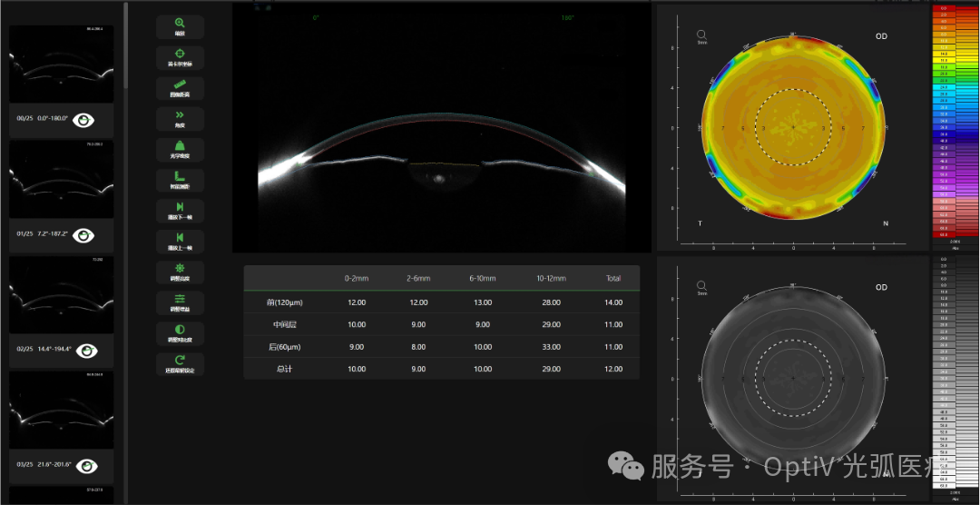The height and width of the screenshot is (505, 980).
Task: Select the L-shaped right-angle measurement tool
Action: coord(180,180)
